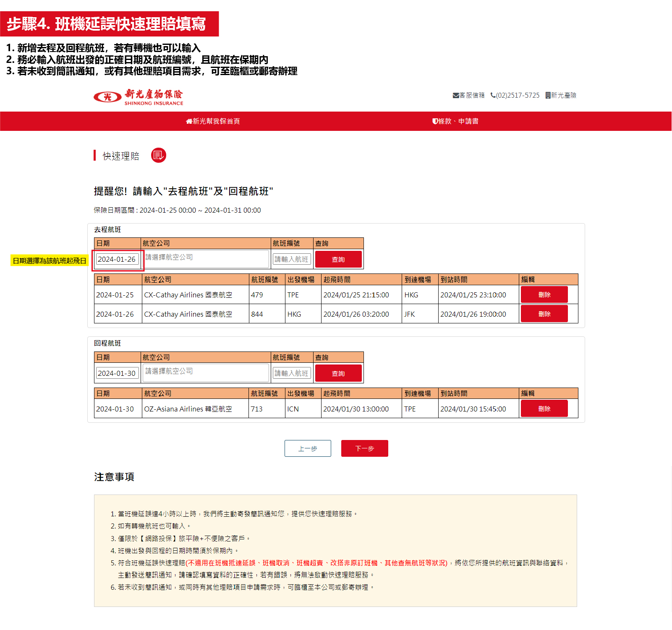Click the 'ICN' departure airport cell
Image resolution: width=672 pixels, height=630 pixels.
pos(303,409)
